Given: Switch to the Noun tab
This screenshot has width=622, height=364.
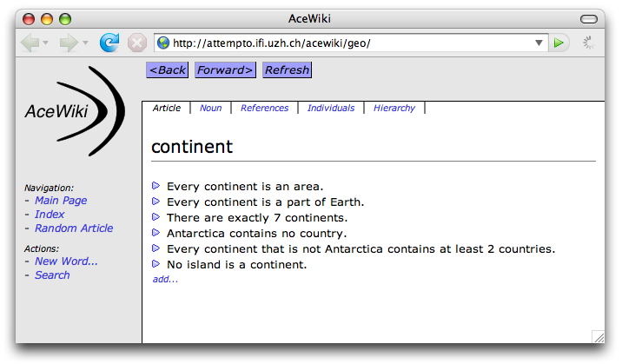Looking at the screenshot, I should click(210, 109).
